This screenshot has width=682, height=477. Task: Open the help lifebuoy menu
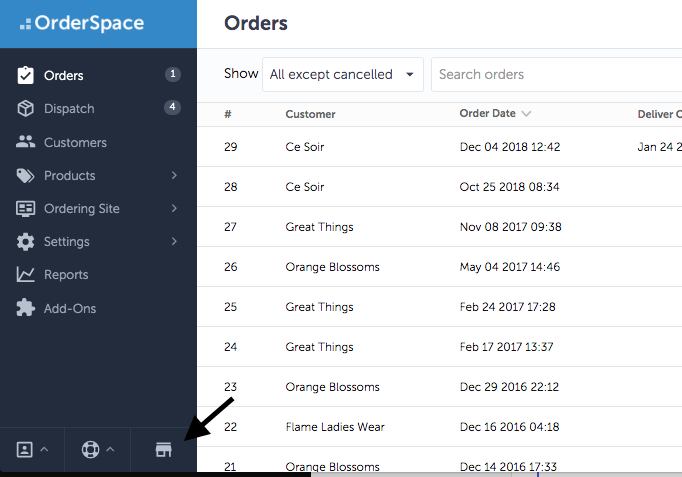pyautogui.click(x=97, y=450)
